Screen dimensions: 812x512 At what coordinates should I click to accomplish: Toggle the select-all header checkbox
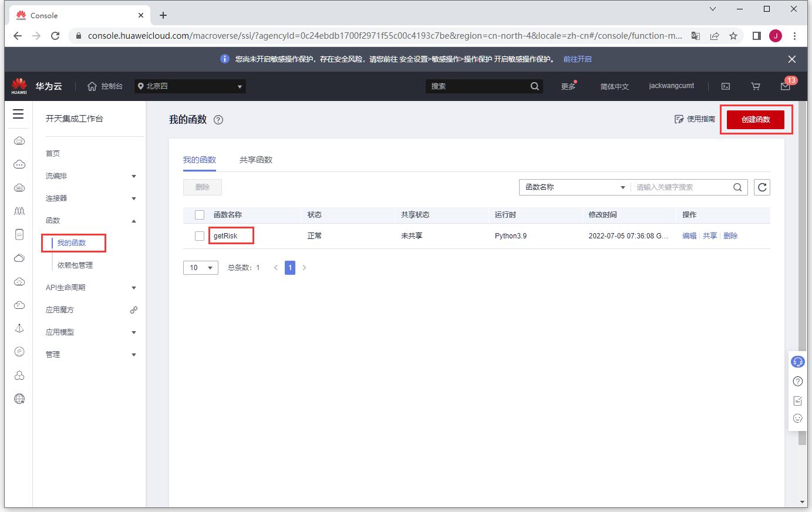[200, 215]
